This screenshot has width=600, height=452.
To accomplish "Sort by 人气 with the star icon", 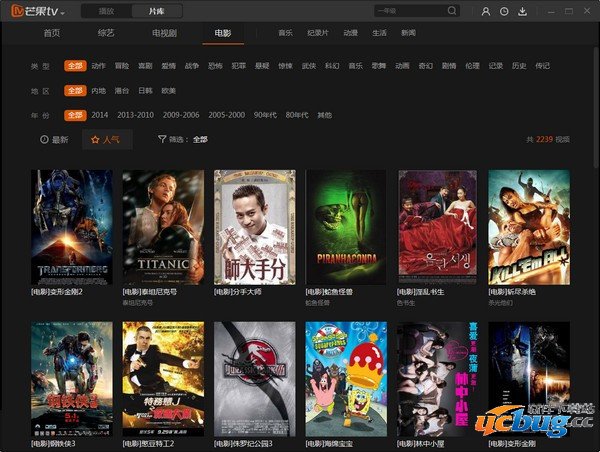I will 105,140.
